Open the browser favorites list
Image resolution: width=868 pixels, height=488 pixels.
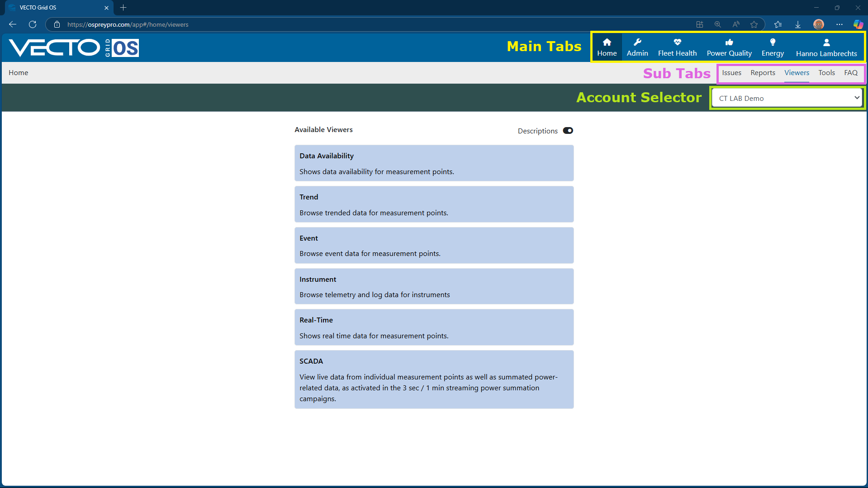[778, 24]
